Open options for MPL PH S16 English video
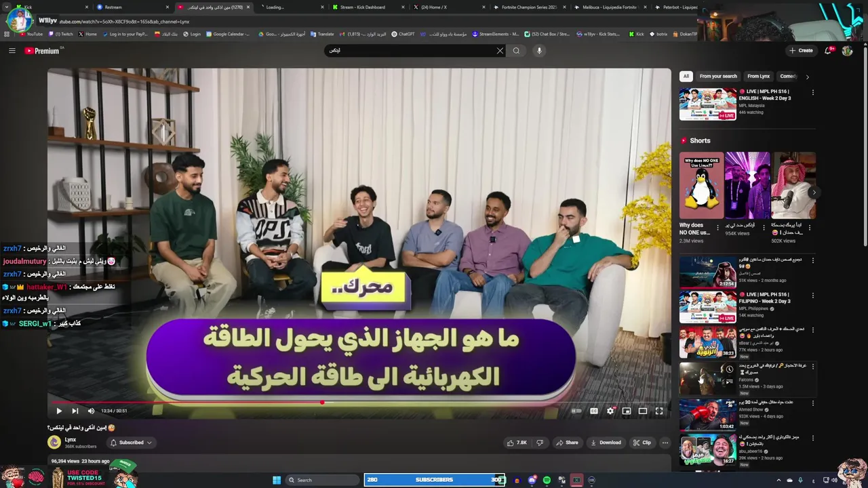Image resolution: width=868 pixels, height=488 pixels. (x=812, y=93)
